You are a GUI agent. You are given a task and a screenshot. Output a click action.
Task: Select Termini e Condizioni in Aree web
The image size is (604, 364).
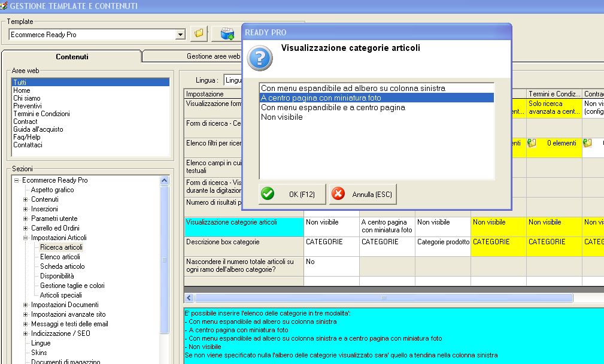[90, 114]
